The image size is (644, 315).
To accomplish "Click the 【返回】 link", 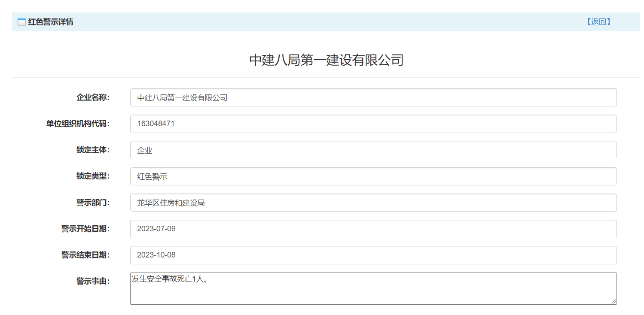I will pyautogui.click(x=598, y=22).
